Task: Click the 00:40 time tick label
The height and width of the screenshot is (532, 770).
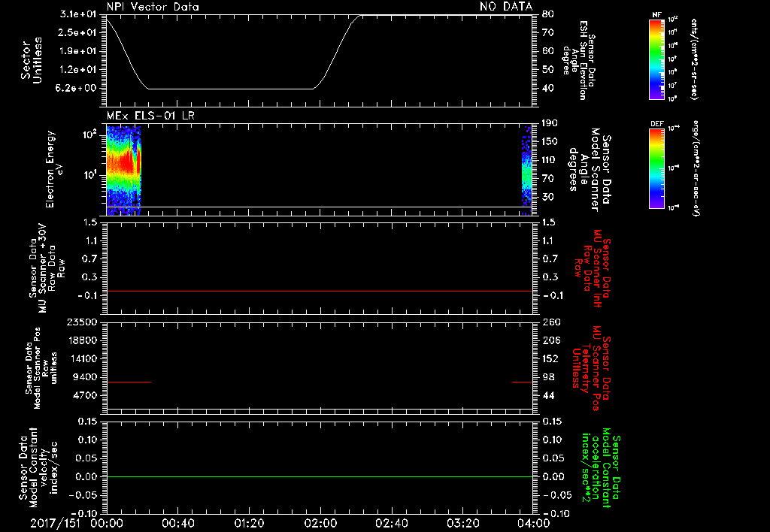Action: pyautogui.click(x=177, y=523)
